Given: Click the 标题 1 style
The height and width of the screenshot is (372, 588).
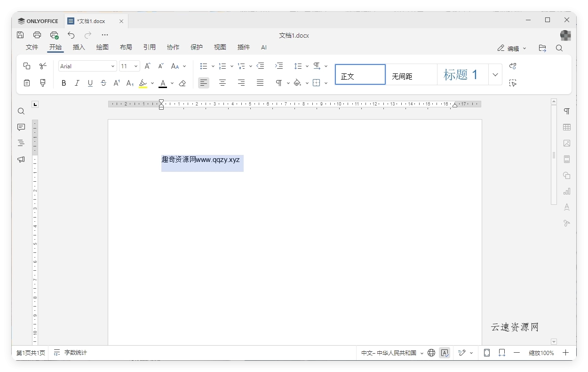Looking at the screenshot, I should 461,74.
